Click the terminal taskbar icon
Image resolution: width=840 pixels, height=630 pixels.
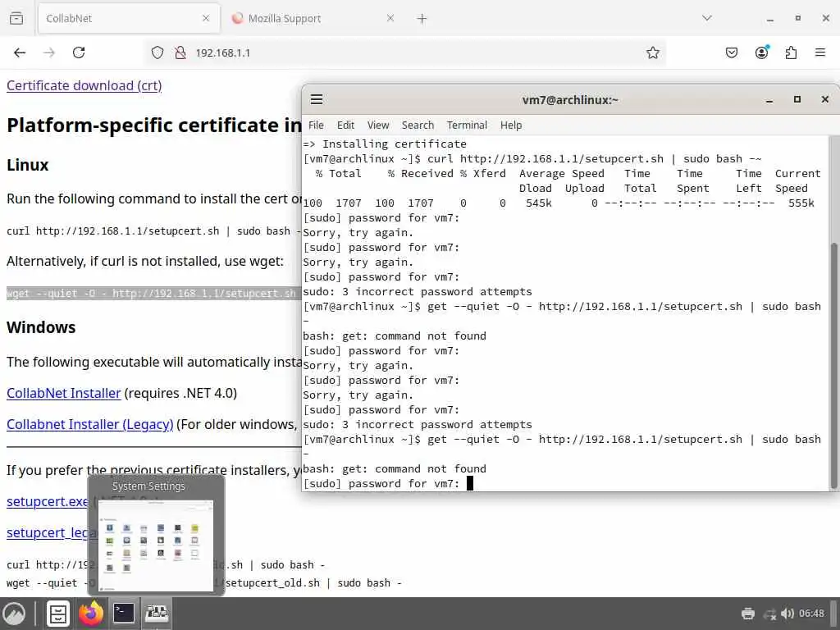coord(124,613)
